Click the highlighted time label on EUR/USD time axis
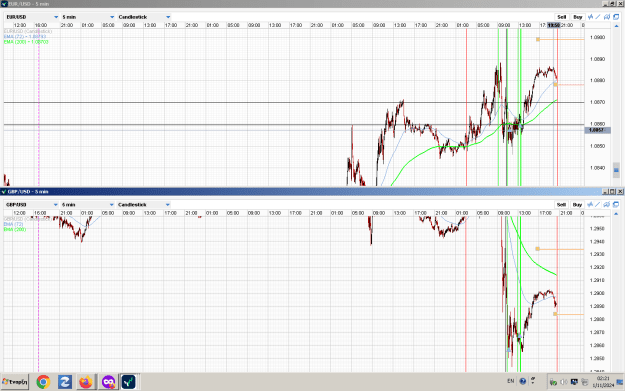The width and height of the screenshot is (625, 391). tap(554, 25)
